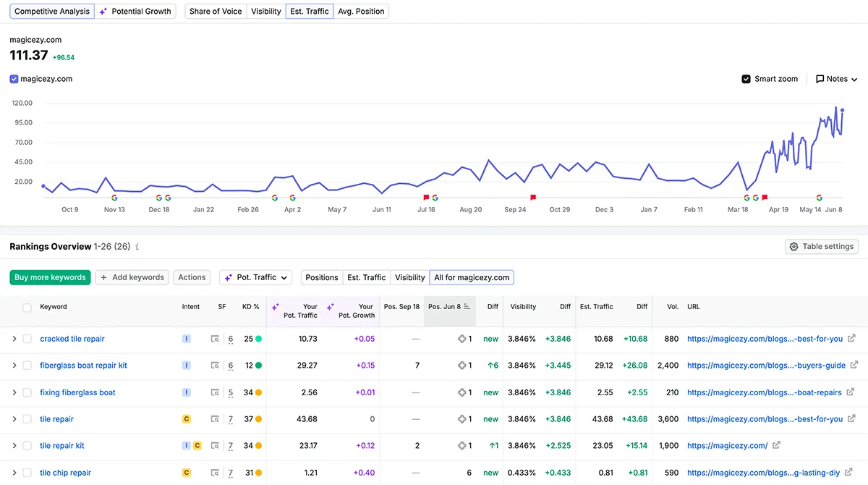This screenshot has height=485, width=868.
Task: Select Share of Voice metric
Action: tap(215, 12)
